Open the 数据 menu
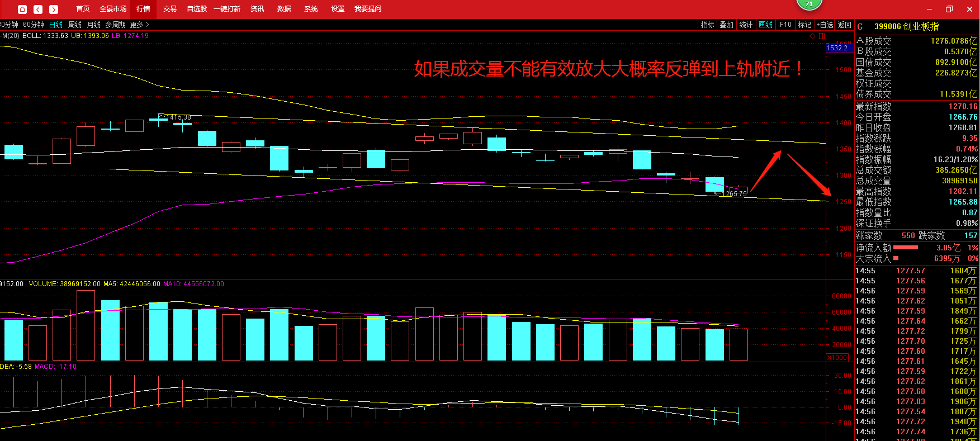 (x=284, y=9)
